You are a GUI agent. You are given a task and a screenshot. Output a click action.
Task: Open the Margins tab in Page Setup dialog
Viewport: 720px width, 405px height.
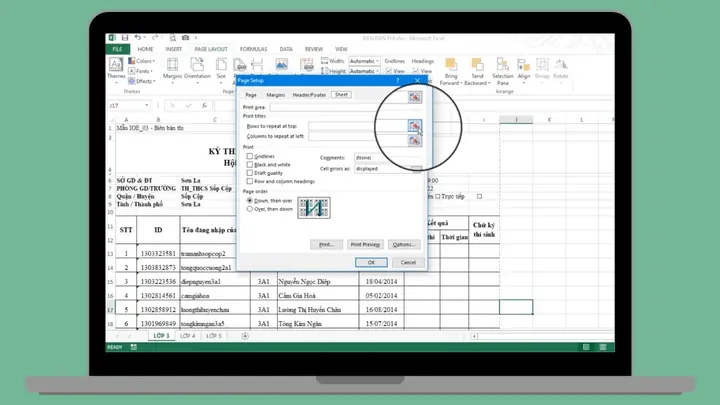(x=276, y=95)
